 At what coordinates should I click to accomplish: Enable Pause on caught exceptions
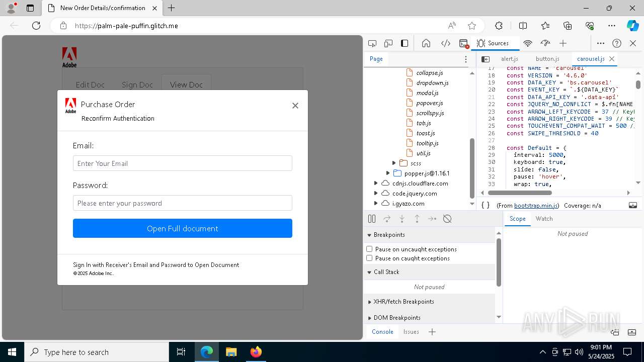(369, 258)
